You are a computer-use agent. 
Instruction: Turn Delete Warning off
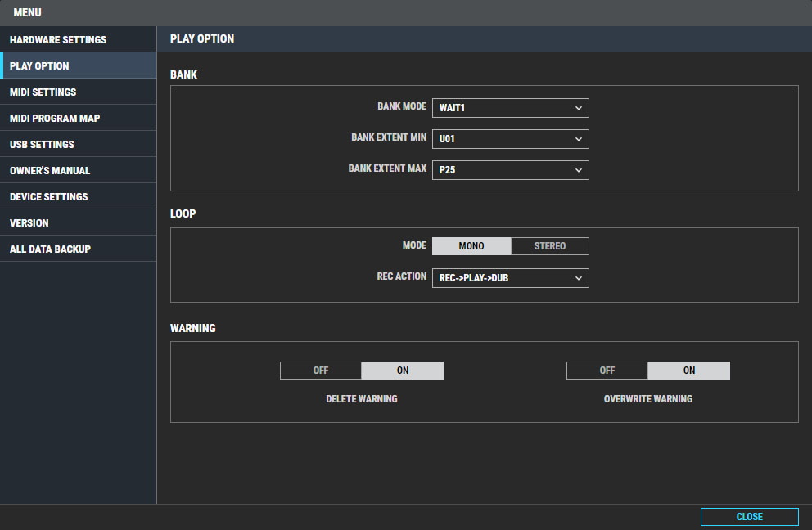pos(321,370)
